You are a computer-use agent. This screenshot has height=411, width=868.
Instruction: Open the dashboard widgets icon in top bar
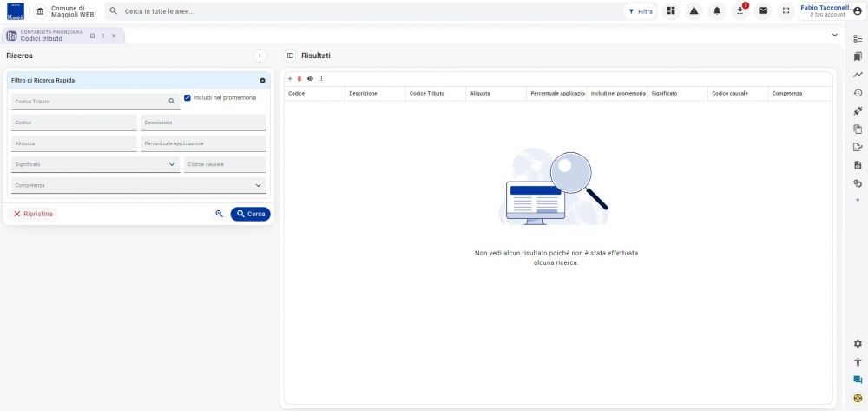click(x=671, y=11)
